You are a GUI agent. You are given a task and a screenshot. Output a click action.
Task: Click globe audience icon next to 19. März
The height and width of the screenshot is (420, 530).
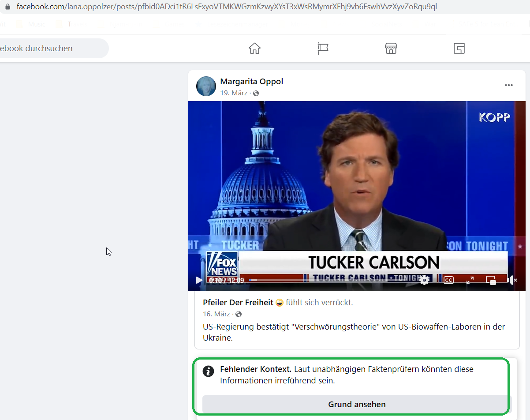256,93
